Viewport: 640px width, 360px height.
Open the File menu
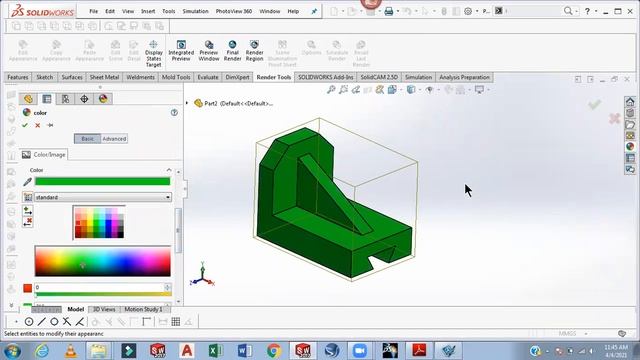click(x=93, y=11)
